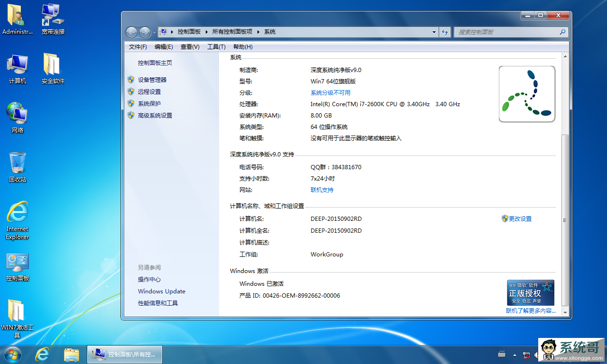Open the 工具(T) menu
Screen dimensions: 607x364
click(216, 47)
